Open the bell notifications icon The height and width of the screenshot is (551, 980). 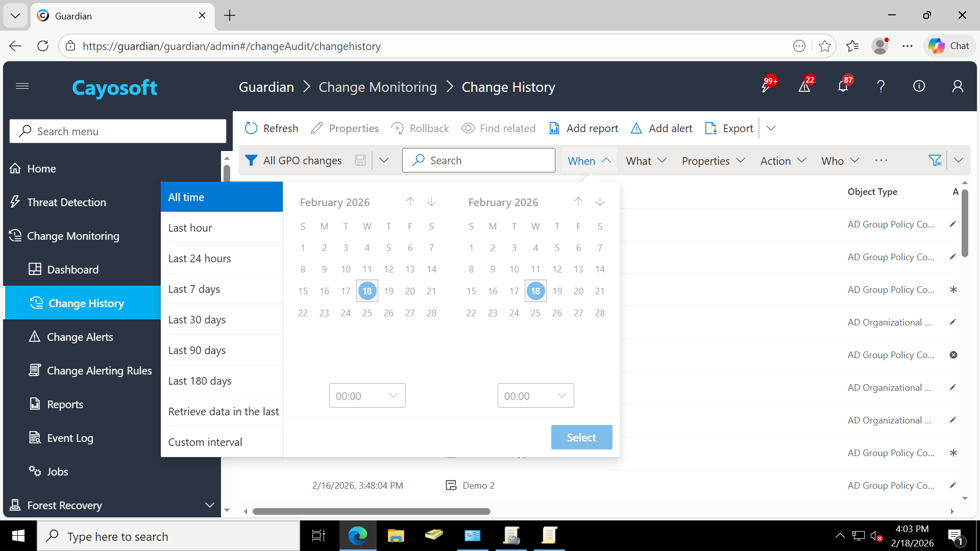843,86
